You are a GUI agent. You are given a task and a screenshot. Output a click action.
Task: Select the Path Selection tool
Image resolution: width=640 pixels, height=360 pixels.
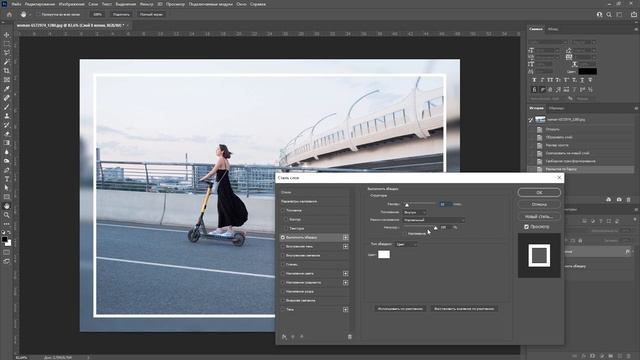click(7, 188)
